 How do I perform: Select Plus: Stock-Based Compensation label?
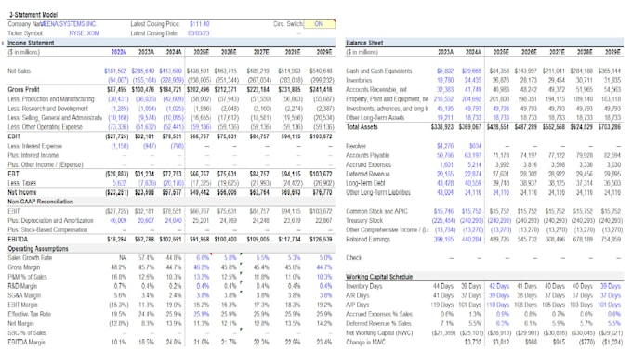(x=47, y=229)
